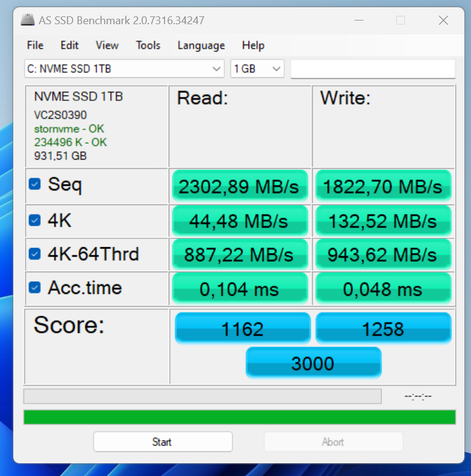
Task: Click the Seq write result 1822,70 MB/s
Action: pos(383,186)
